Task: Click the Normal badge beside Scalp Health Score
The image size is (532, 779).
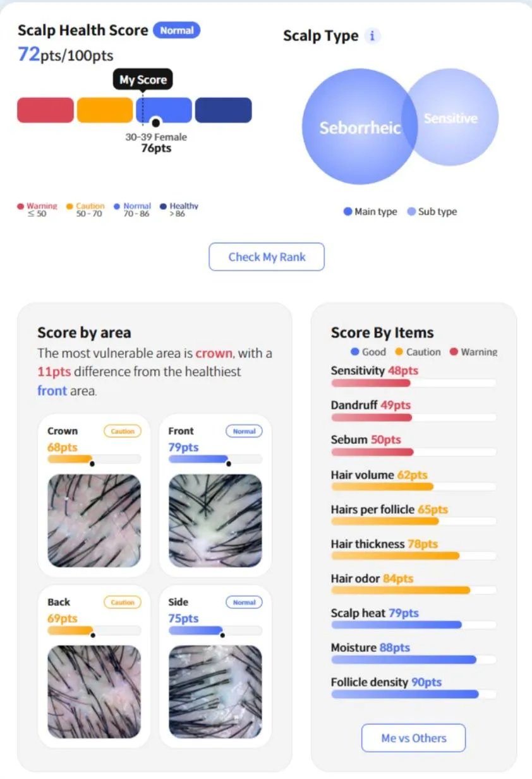Action: pos(176,30)
